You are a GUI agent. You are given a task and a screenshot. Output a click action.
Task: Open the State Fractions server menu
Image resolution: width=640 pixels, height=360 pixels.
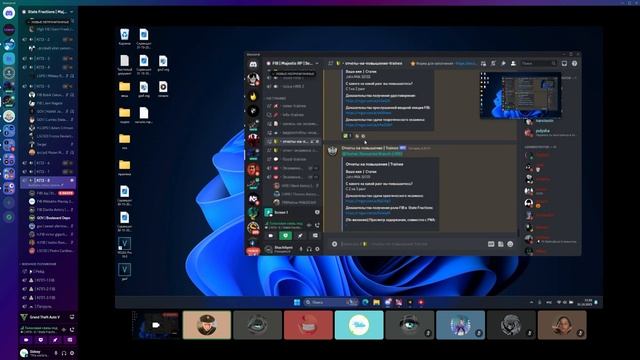pyautogui.click(x=48, y=12)
